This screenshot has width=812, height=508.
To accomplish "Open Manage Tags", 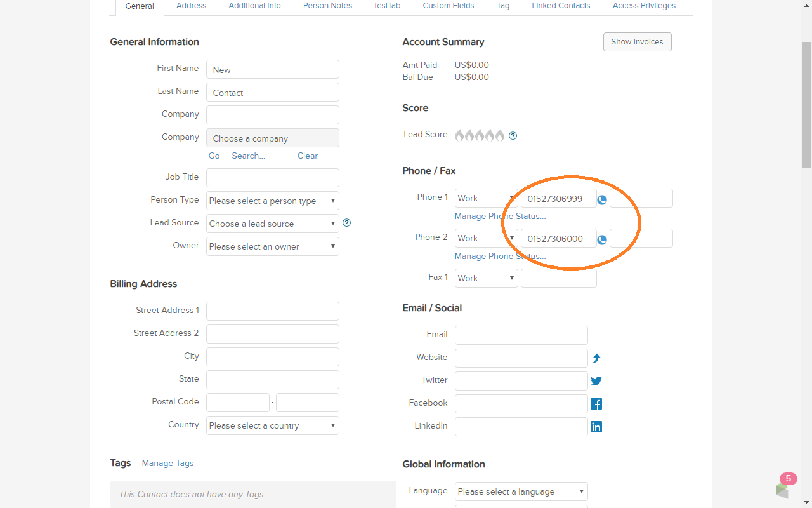I will (x=167, y=463).
